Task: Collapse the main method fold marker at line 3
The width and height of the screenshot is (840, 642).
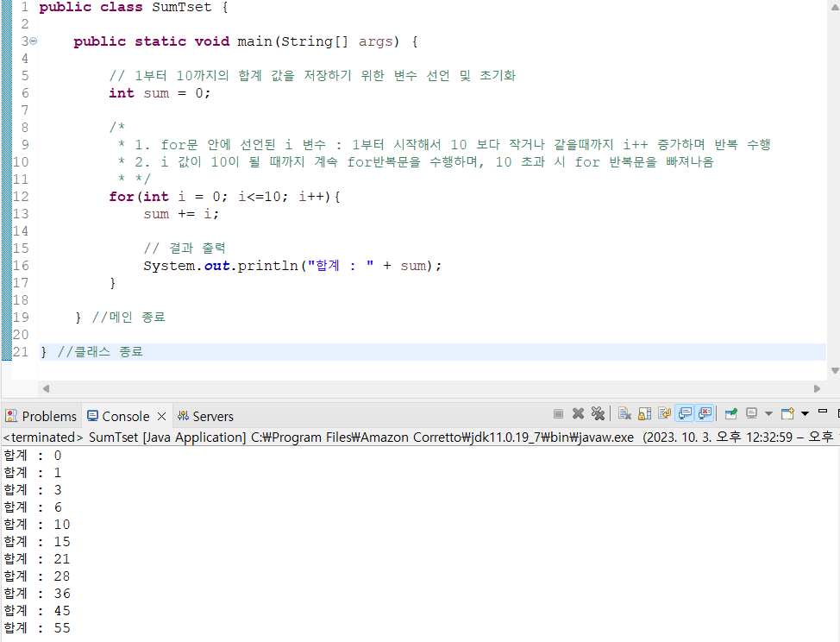Action: [34, 41]
